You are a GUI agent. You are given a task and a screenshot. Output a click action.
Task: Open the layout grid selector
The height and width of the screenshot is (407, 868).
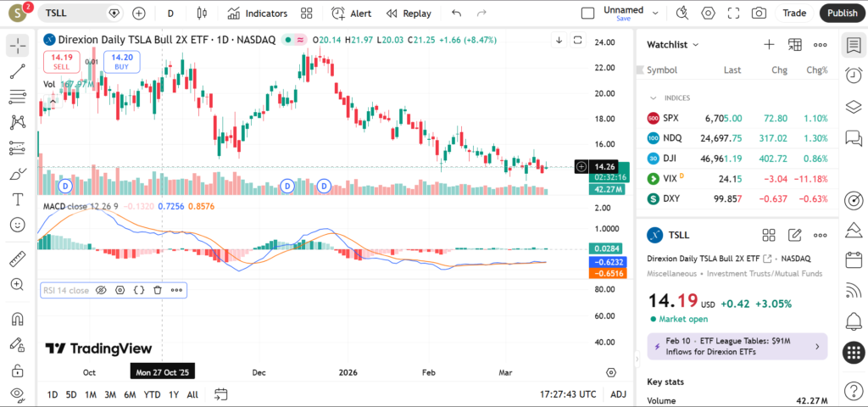[x=306, y=14]
